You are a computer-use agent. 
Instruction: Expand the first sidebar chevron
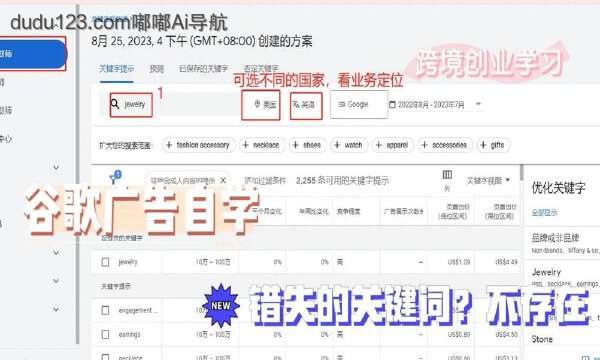click(x=56, y=167)
